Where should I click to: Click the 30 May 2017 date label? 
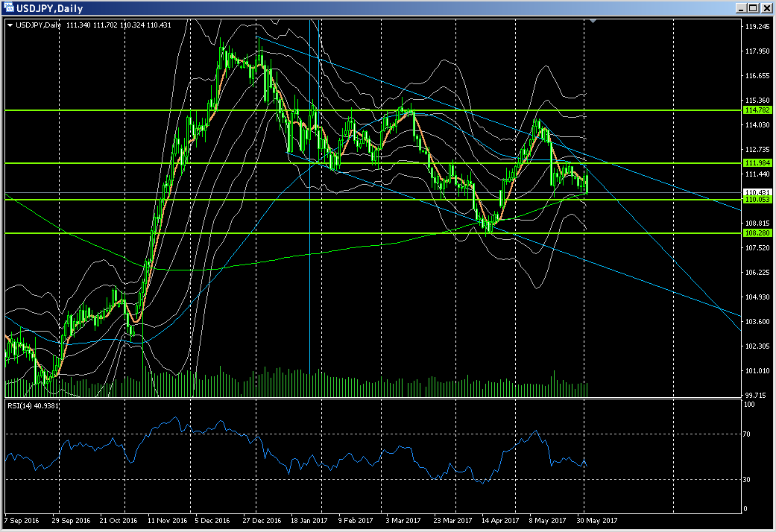(x=599, y=520)
